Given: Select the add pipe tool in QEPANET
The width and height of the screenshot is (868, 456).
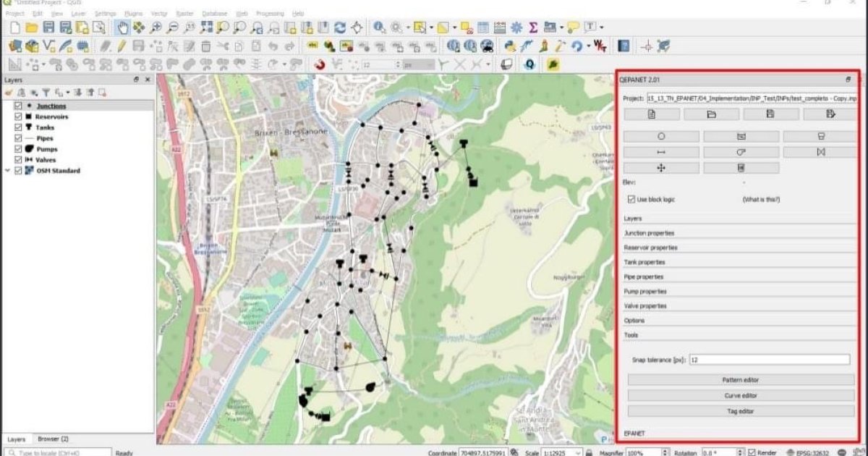Looking at the screenshot, I should click(660, 152).
